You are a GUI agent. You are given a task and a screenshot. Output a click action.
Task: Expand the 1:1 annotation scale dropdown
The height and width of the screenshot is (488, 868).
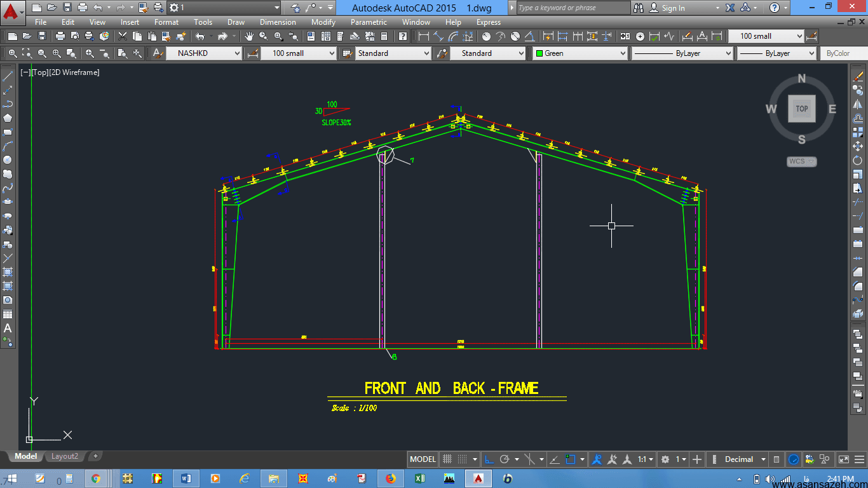pos(646,459)
